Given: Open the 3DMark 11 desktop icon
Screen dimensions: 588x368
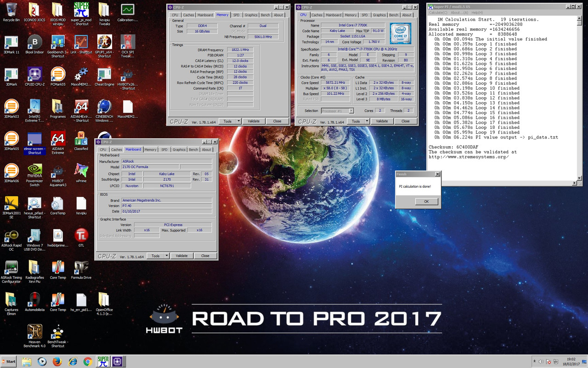Looking at the screenshot, I should (11, 45).
